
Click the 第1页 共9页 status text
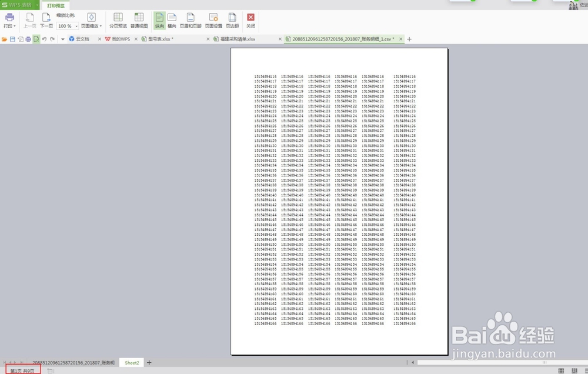(x=22, y=371)
